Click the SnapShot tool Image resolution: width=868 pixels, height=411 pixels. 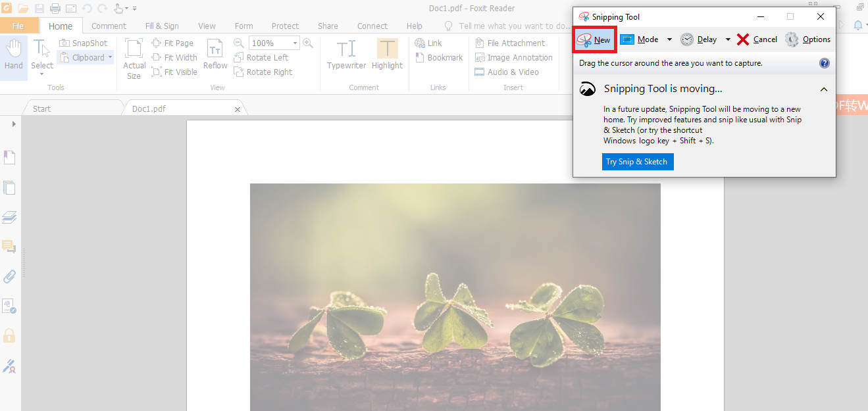[84, 43]
